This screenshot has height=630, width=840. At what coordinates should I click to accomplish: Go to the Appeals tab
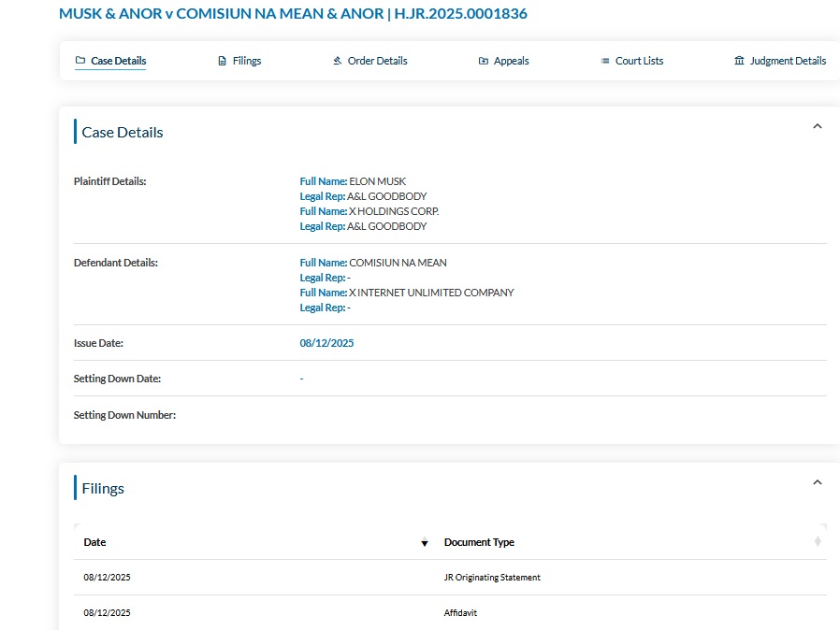point(503,61)
